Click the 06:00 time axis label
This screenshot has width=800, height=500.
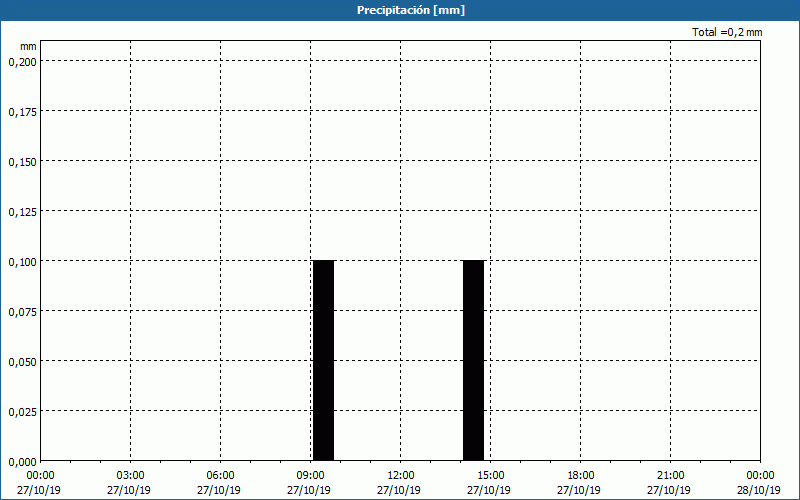(220, 476)
